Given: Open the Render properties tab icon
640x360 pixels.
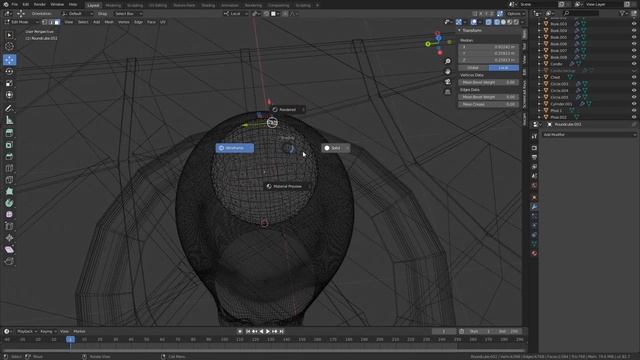Looking at the screenshot, I should click(534, 148).
